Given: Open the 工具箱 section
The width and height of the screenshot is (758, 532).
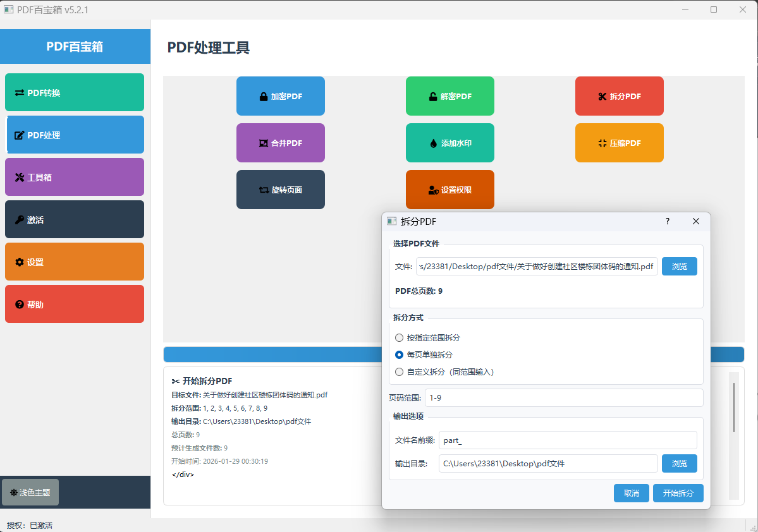Looking at the screenshot, I should coord(75,177).
